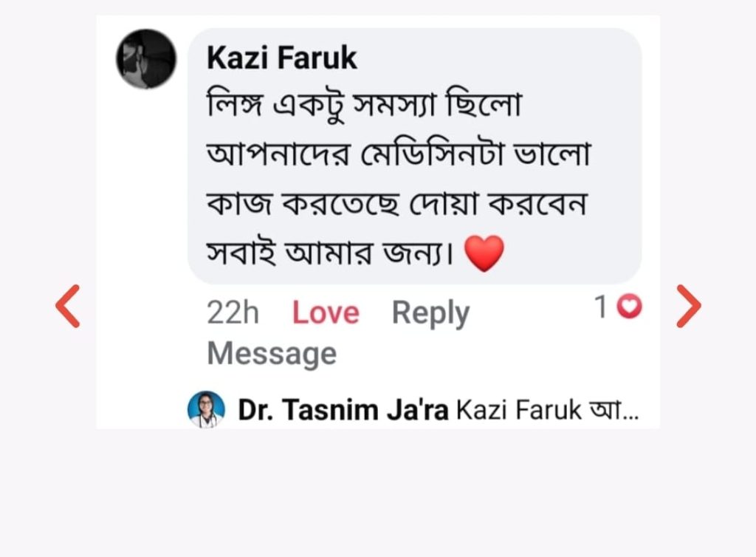Click the Kazi Faruk mention in the reply
The height and width of the screenshot is (557, 756).
click(519, 411)
